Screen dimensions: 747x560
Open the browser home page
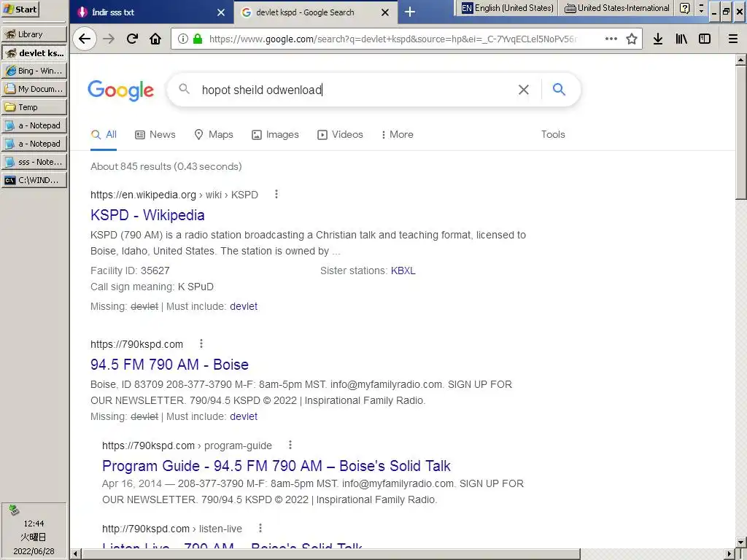[x=155, y=39]
